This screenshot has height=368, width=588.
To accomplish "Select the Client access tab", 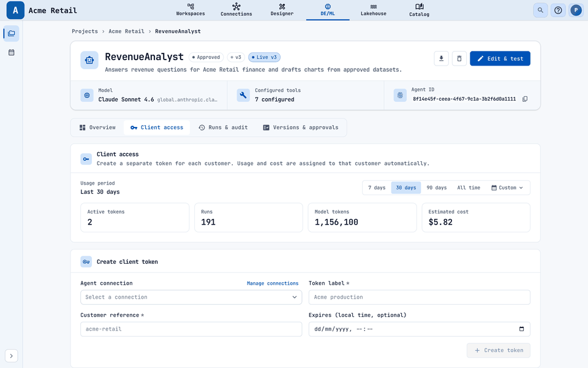I will click(x=157, y=128).
